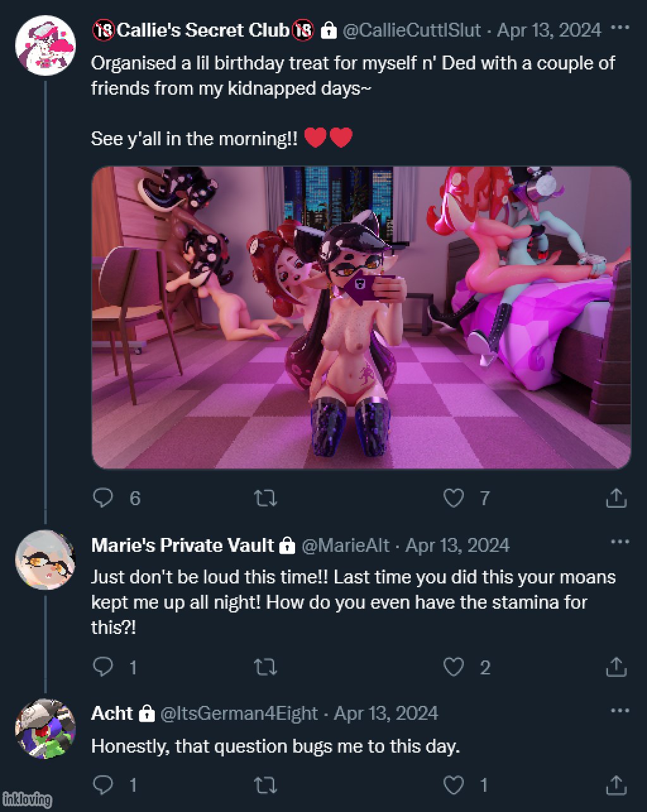Open more options on Marie's tweet
The image size is (647, 812).
click(620, 542)
